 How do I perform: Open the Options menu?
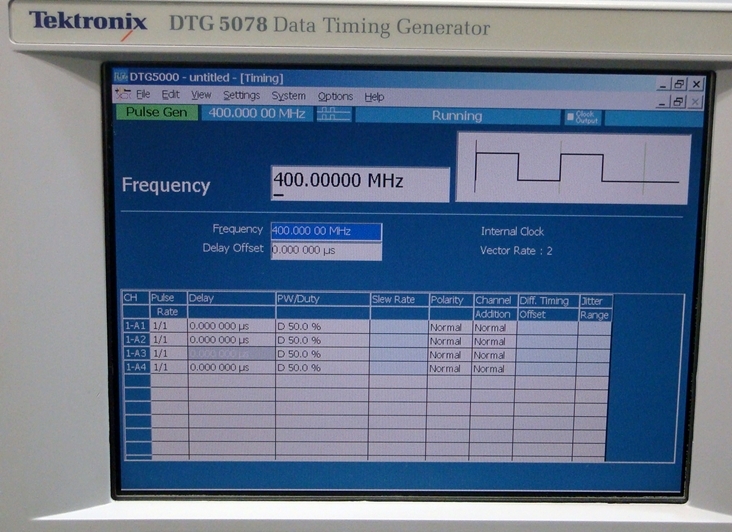tap(335, 97)
